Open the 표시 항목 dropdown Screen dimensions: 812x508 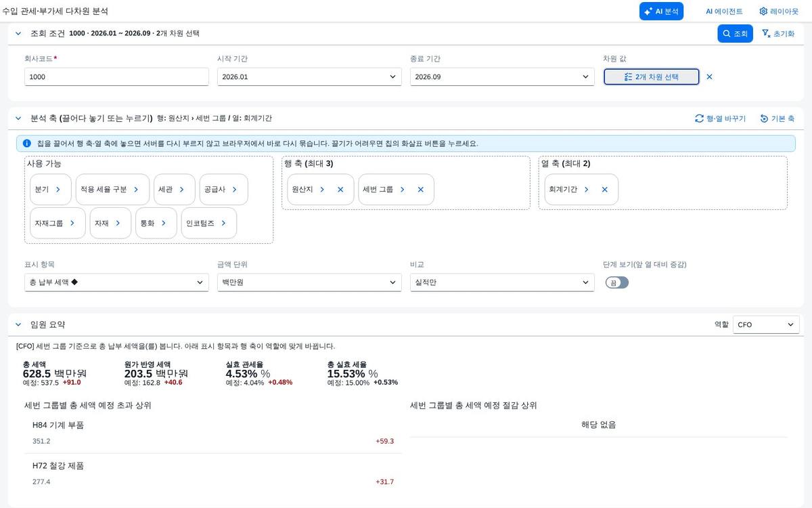point(116,282)
